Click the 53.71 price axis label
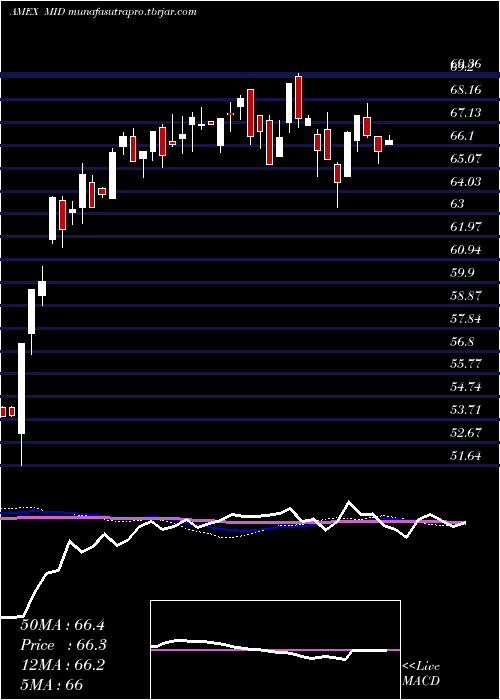Viewport: 500px width, 700px height. 466,410
